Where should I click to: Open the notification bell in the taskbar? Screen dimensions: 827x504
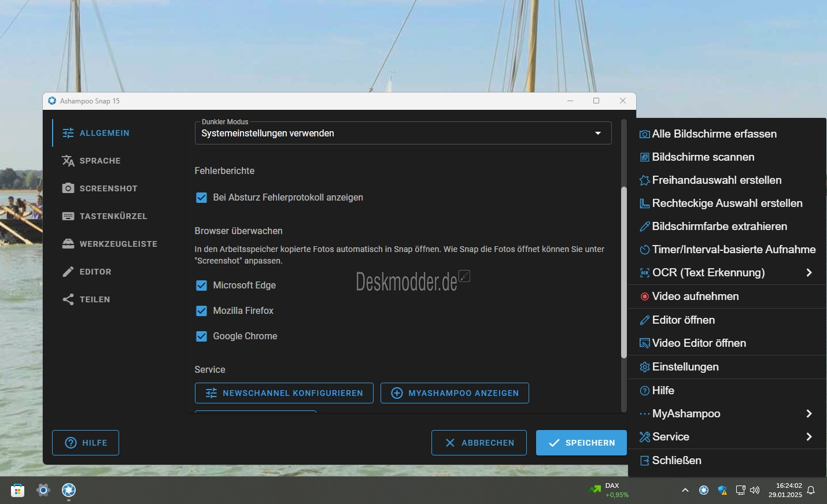click(811, 490)
